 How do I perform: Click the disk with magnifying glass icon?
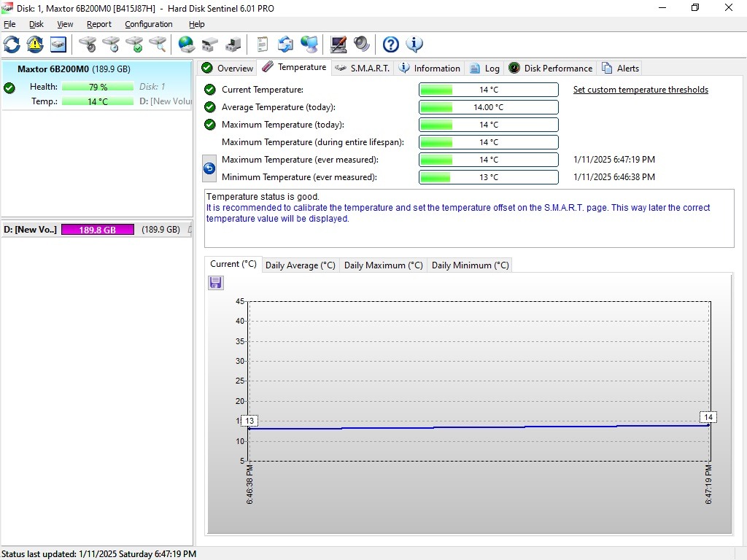(158, 44)
